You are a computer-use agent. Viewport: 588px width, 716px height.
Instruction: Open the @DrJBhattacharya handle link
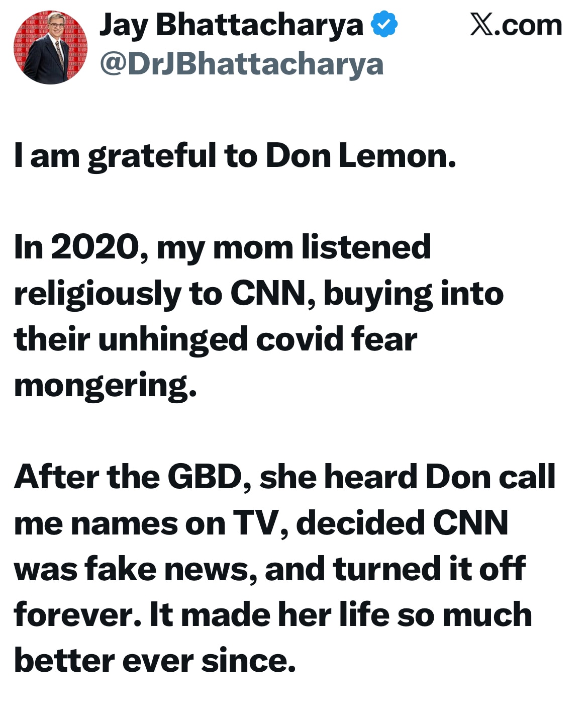click(242, 64)
